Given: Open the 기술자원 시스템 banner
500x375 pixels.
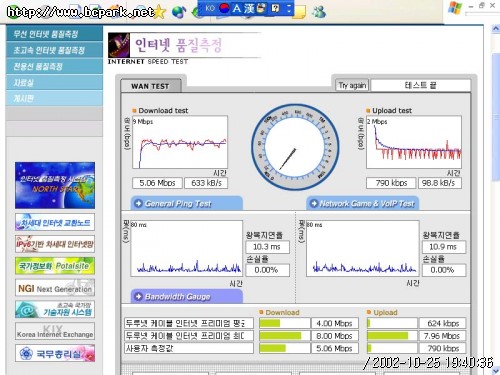Looking at the screenshot, I should point(55,309).
